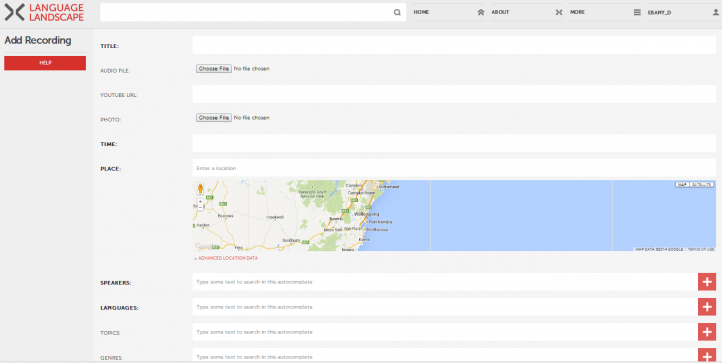The image size is (722, 363).
Task: Click the YouTube URL field
Action: 454,94
